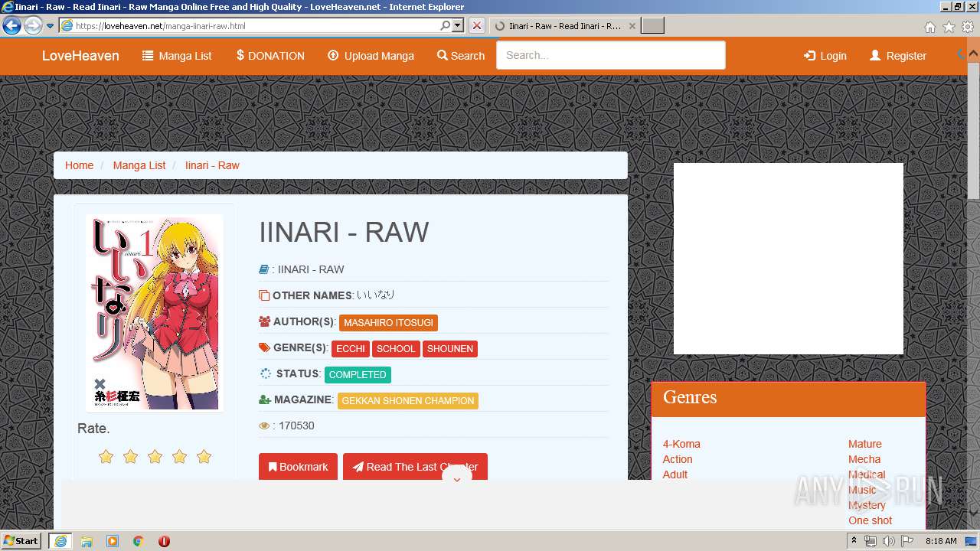Screen dimensions: 980x551
Task: Focus the site Search... text box
Action: [610, 55]
